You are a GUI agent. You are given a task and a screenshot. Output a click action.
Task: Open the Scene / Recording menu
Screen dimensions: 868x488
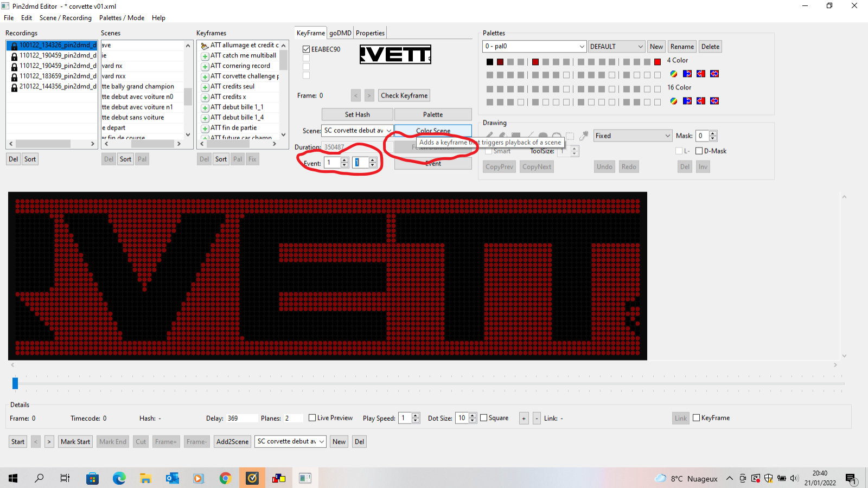click(66, 18)
